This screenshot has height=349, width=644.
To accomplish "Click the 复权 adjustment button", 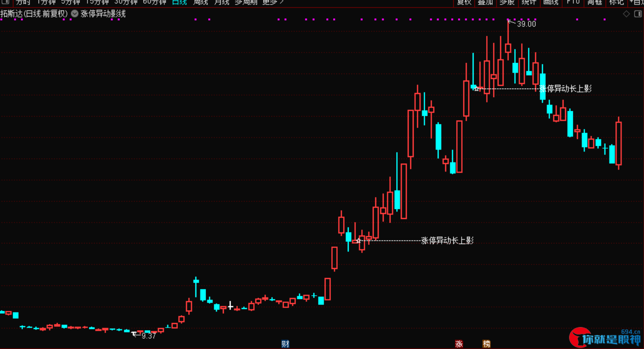I will (464, 2).
